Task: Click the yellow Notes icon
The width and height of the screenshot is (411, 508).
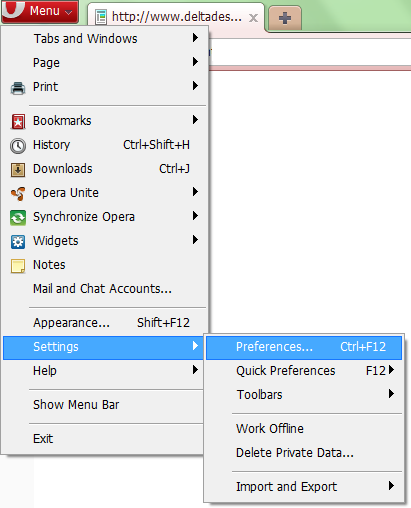Action: 18,266
